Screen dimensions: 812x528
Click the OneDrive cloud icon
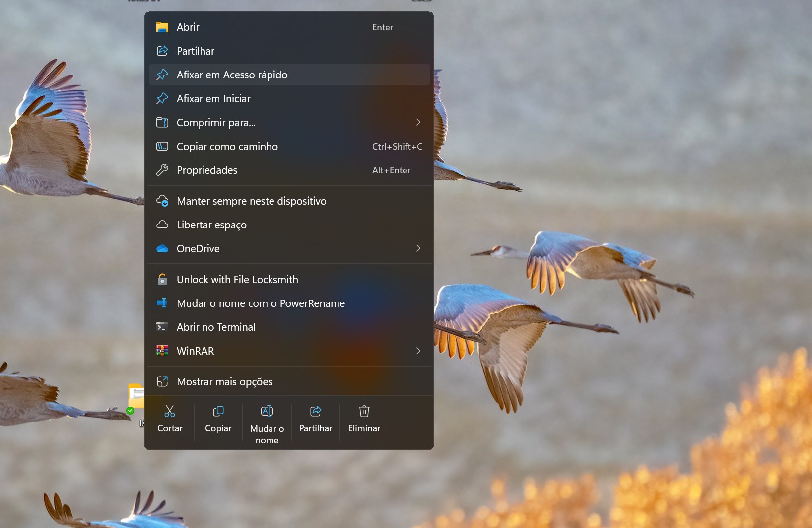[x=162, y=249]
